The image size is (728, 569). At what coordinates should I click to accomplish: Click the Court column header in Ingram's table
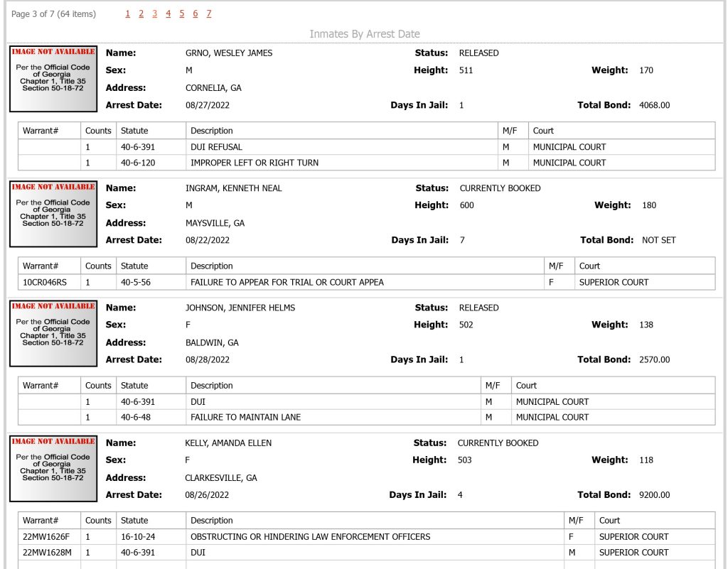589,266
